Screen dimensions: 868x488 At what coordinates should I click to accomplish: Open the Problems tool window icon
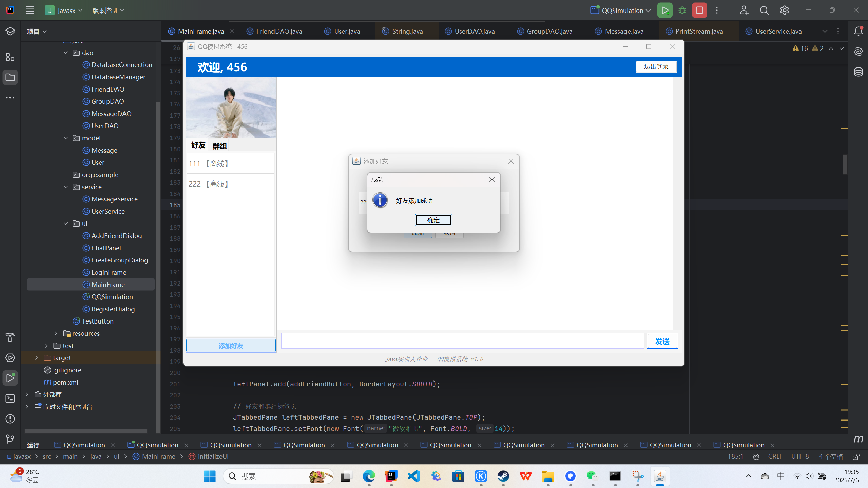(10, 419)
